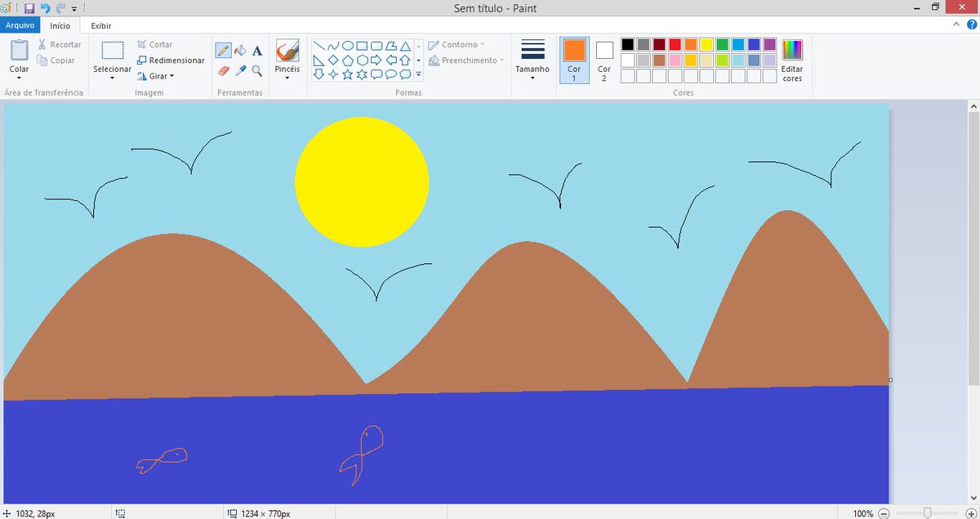The height and width of the screenshot is (519, 980).
Task: Pick the green color swatch
Action: click(x=723, y=44)
